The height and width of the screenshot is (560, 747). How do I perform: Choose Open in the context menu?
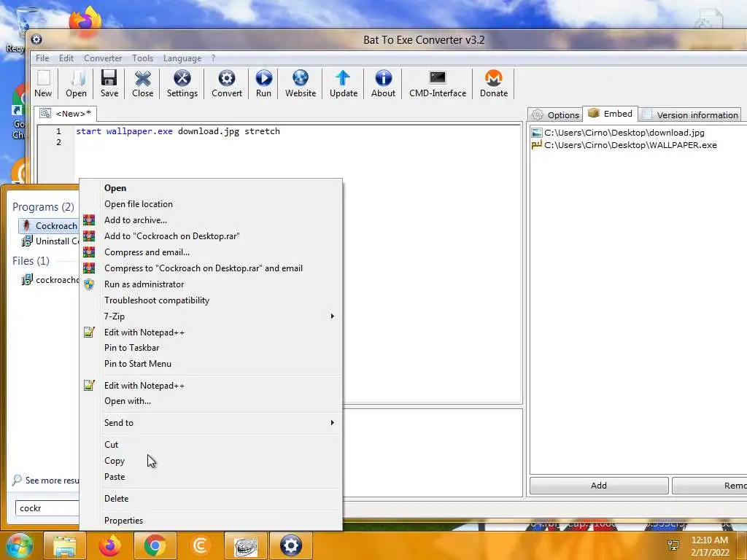coord(211,188)
